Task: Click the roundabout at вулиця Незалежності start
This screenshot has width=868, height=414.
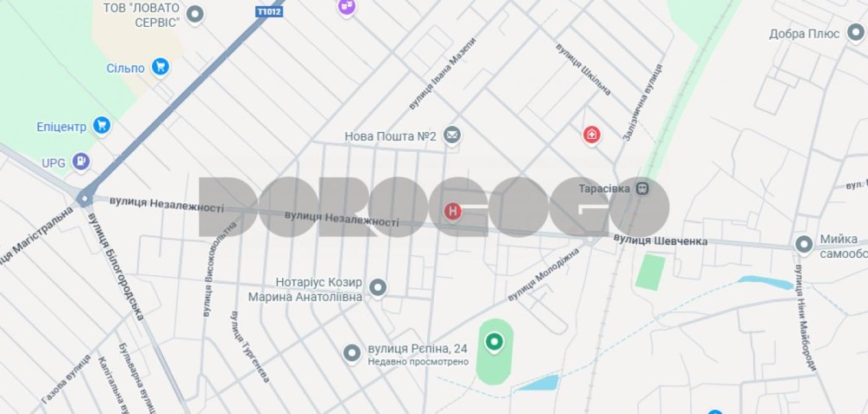Action: (85, 199)
